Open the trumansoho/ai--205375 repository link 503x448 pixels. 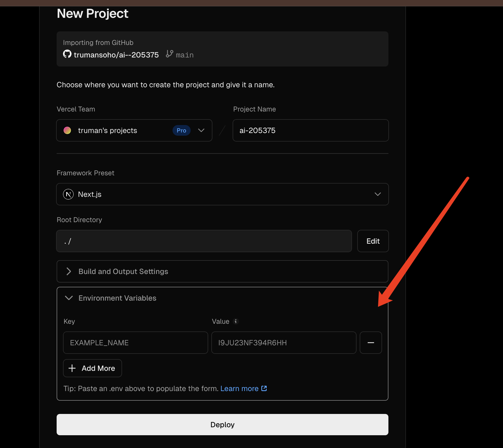tap(116, 55)
